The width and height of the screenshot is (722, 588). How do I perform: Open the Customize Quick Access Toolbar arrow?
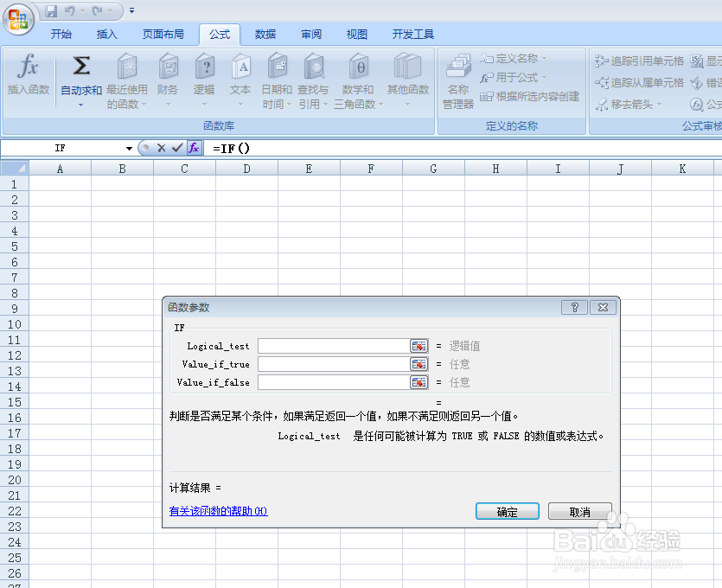131,10
